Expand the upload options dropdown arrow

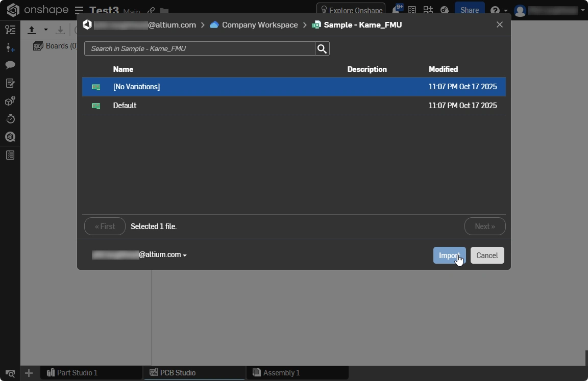point(46,30)
